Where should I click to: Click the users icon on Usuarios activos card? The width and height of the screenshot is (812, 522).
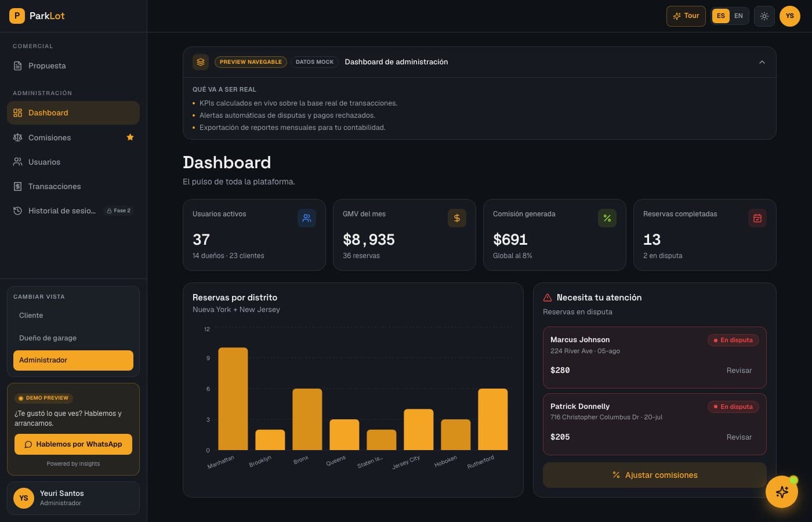pos(307,218)
